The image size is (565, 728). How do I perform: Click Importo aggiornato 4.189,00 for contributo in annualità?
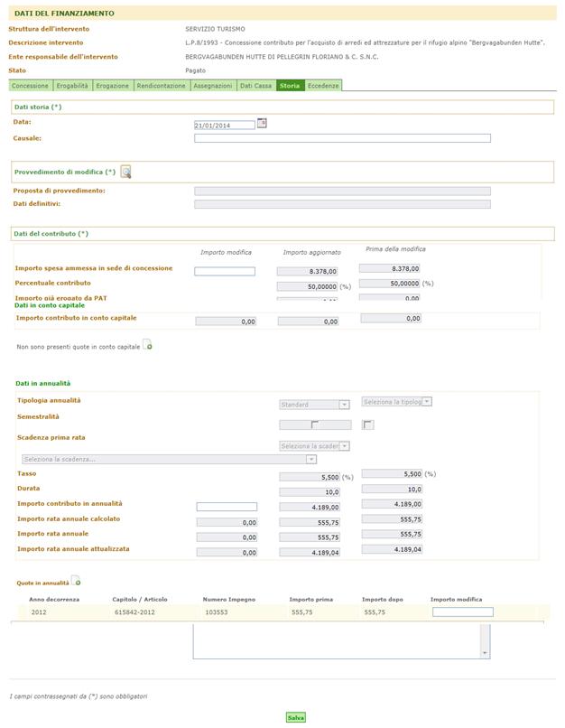pos(310,508)
